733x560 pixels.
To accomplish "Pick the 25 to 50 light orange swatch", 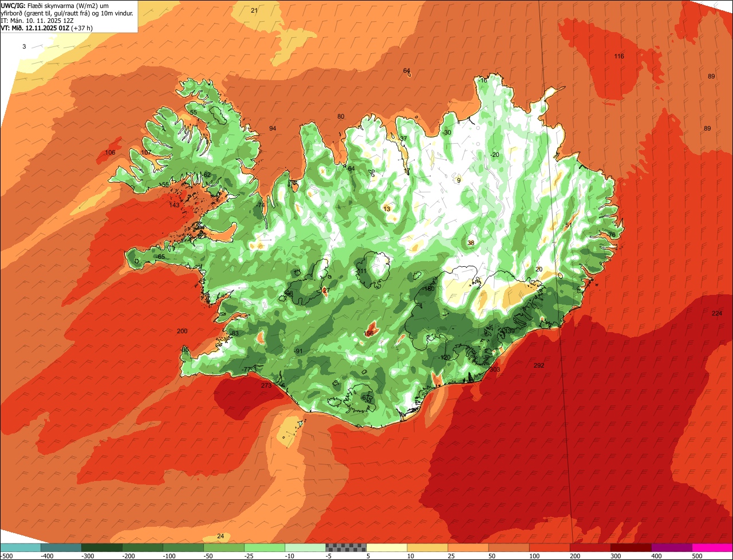I will pyautogui.click(x=468, y=548).
